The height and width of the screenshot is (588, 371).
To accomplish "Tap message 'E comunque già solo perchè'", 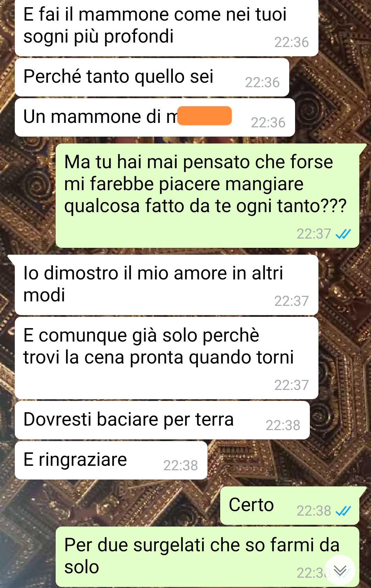I will (166, 358).
